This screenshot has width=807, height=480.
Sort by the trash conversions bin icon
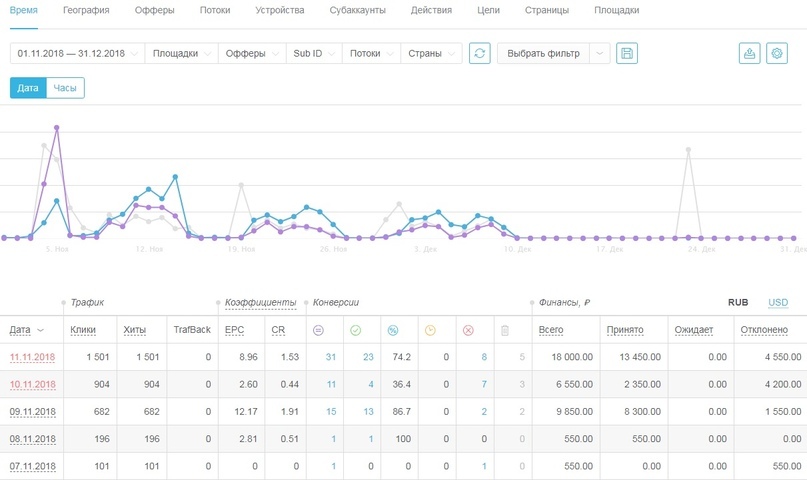point(505,329)
